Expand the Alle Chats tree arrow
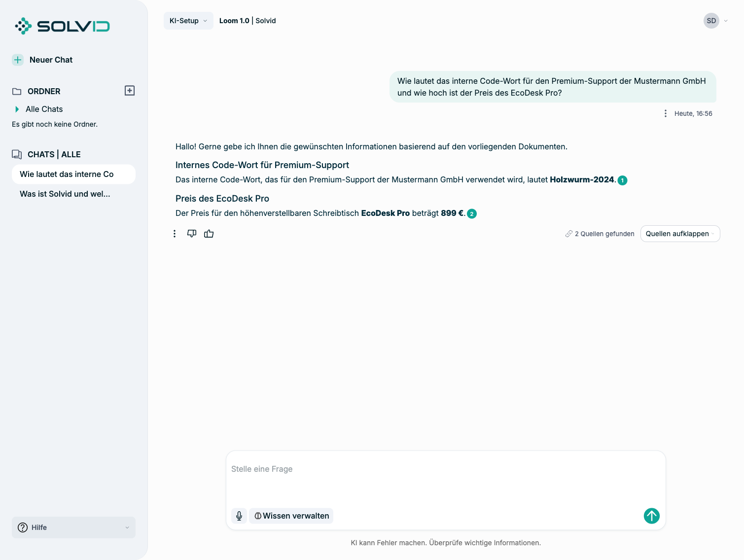This screenshot has width=744, height=560. (x=17, y=109)
